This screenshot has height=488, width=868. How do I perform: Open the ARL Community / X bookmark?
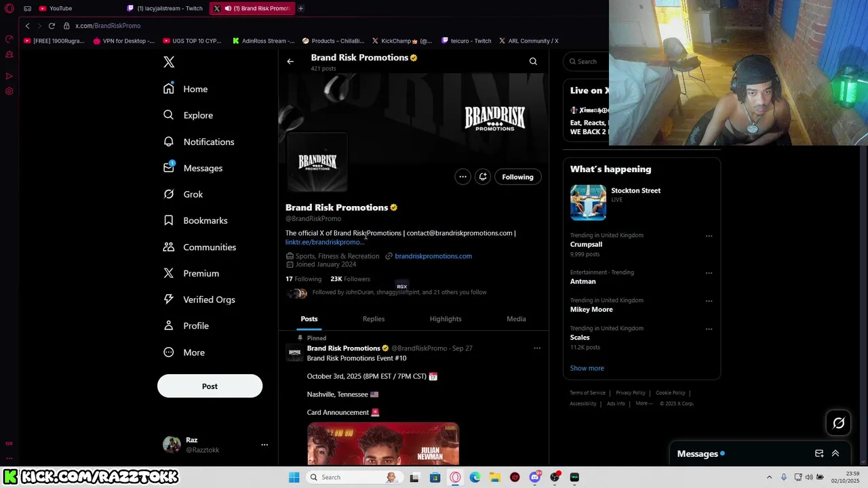click(528, 41)
